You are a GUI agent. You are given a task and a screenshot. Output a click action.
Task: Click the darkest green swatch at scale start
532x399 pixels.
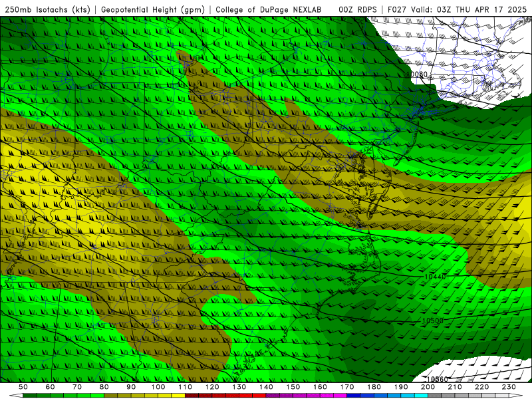point(29,396)
